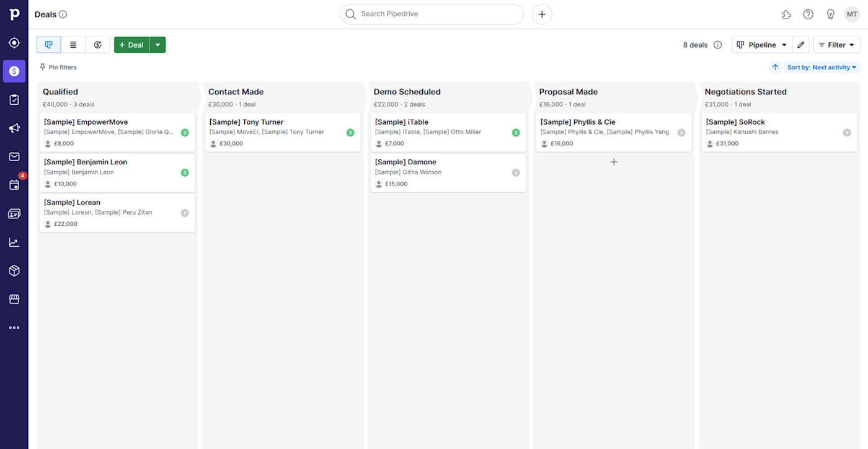
Task: Switch to forecast view
Action: pyautogui.click(x=97, y=45)
